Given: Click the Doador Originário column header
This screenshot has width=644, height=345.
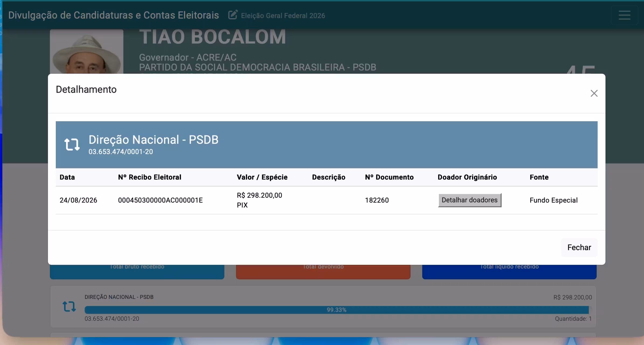Looking at the screenshot, I should point(467,177).
